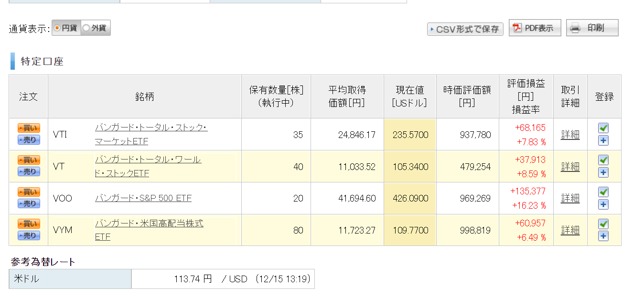Open the バンガード・トータル・ワールド・ストックETF link
The width and height of the screenshot is (644, 298).
click(148, 167)
